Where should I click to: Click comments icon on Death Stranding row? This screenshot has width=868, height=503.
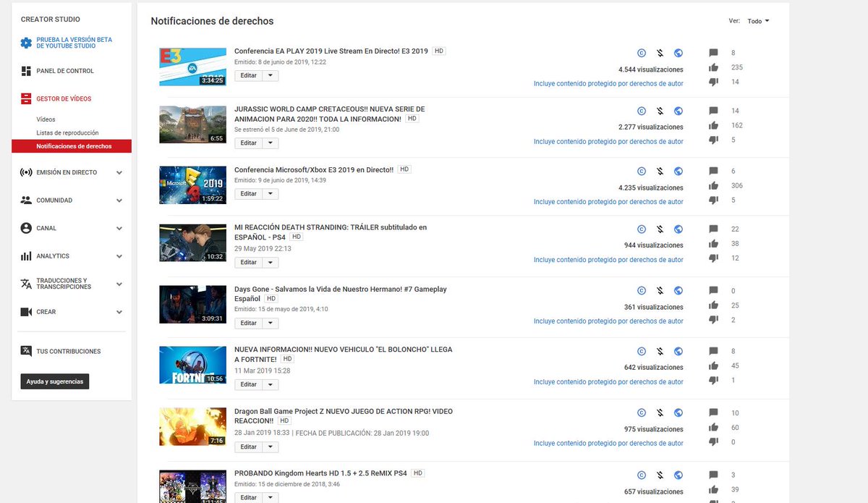(x=714, y=229)
